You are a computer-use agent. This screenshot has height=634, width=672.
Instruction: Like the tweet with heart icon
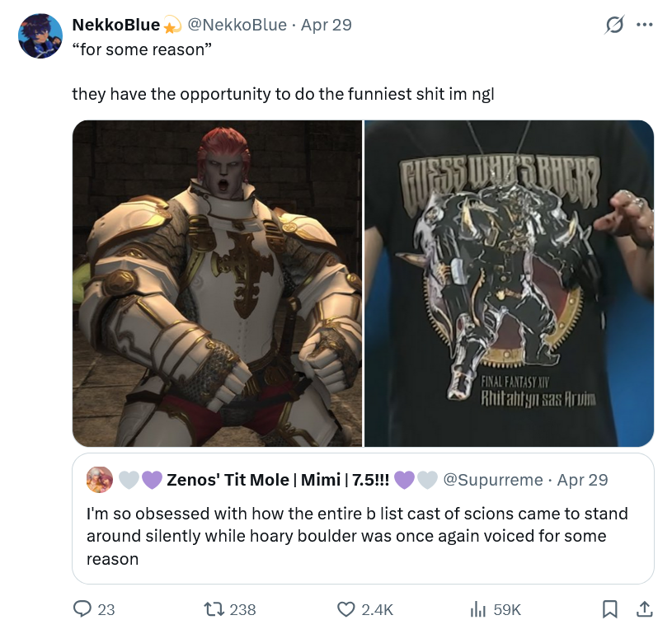(x=345, y=609)
